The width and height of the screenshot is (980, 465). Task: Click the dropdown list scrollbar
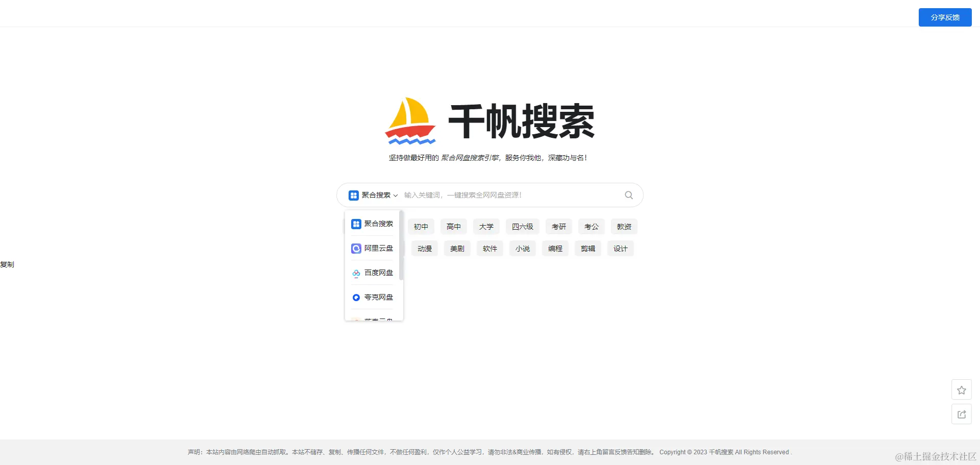point(401,246)
